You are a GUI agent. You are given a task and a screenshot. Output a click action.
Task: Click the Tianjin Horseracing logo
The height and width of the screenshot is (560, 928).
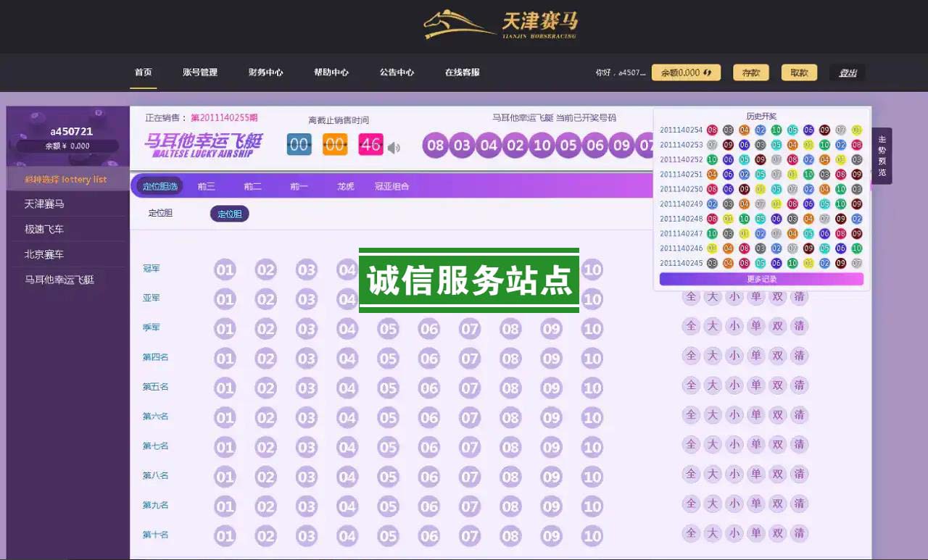click(x=500, y=25)
